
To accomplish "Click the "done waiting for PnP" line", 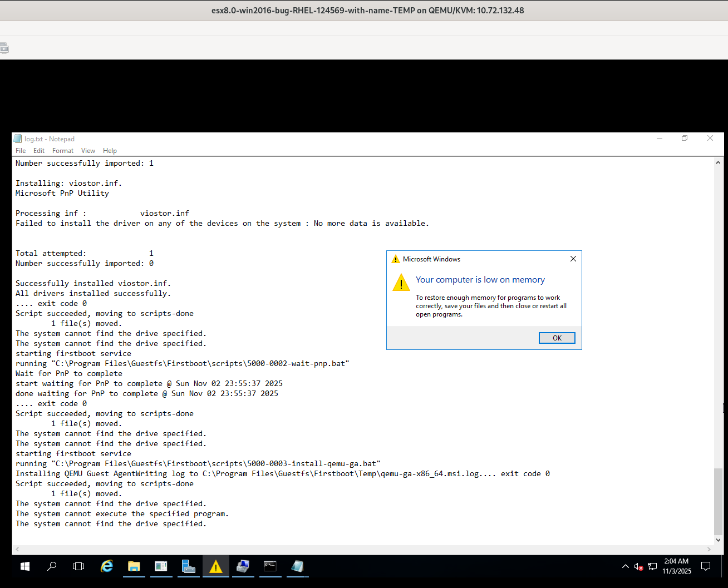I will click(x=147, y=393).
